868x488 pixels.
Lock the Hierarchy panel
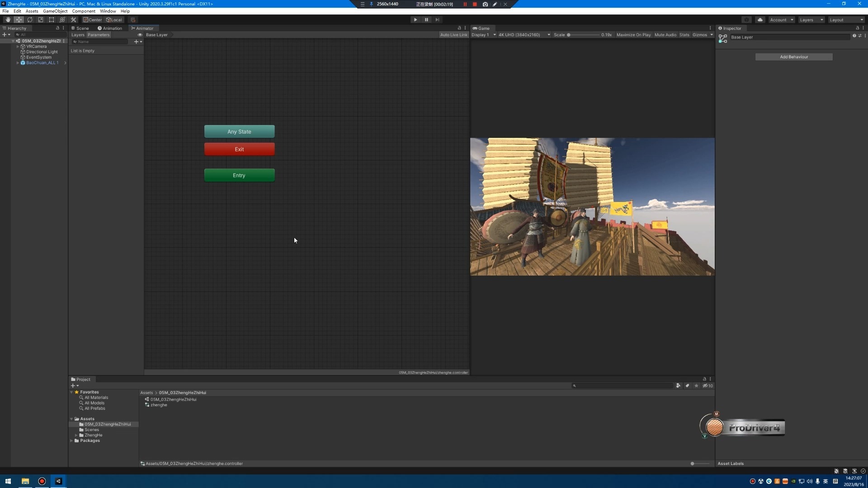57,28
